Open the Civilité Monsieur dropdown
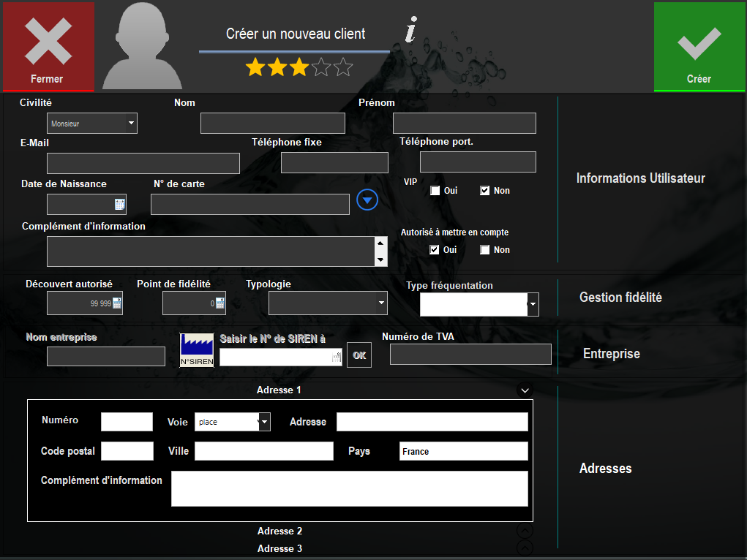Screen dimensions: 747x560 (92, 124)
